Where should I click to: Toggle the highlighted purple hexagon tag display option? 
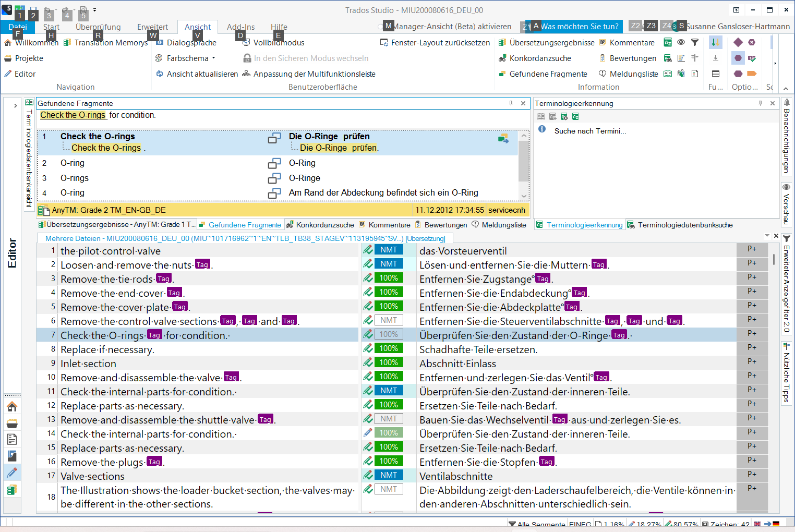click(738, 58)
